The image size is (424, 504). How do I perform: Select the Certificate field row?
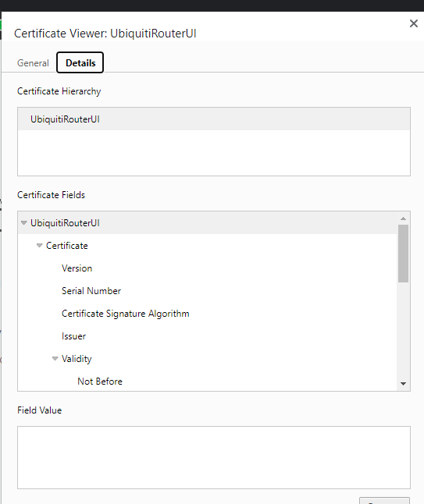(208, 246)
